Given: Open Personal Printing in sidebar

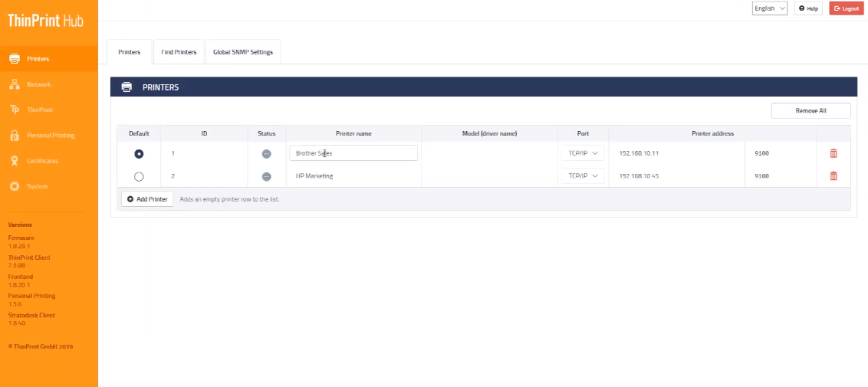Looking at the screenshot, I should [49, 135].
